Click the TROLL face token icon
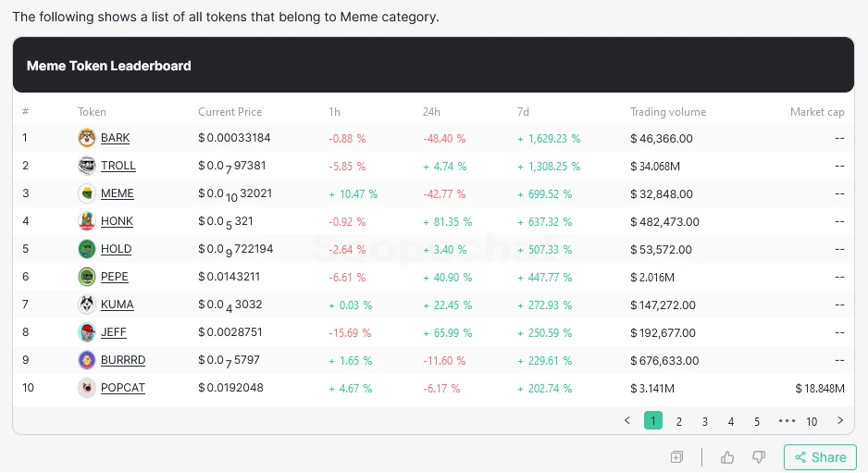The width and height of the screenshot is (868, 473). [87, 166]
